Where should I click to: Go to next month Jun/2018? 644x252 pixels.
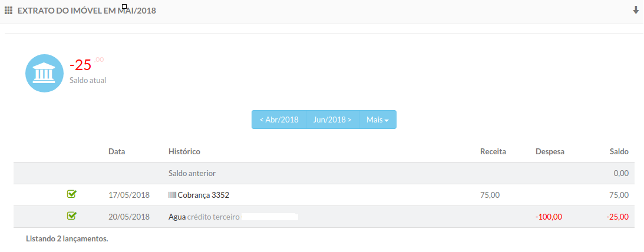(332, 120)
